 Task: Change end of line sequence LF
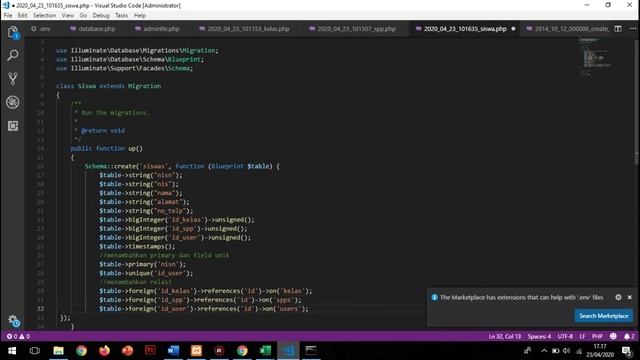point(582,336)
